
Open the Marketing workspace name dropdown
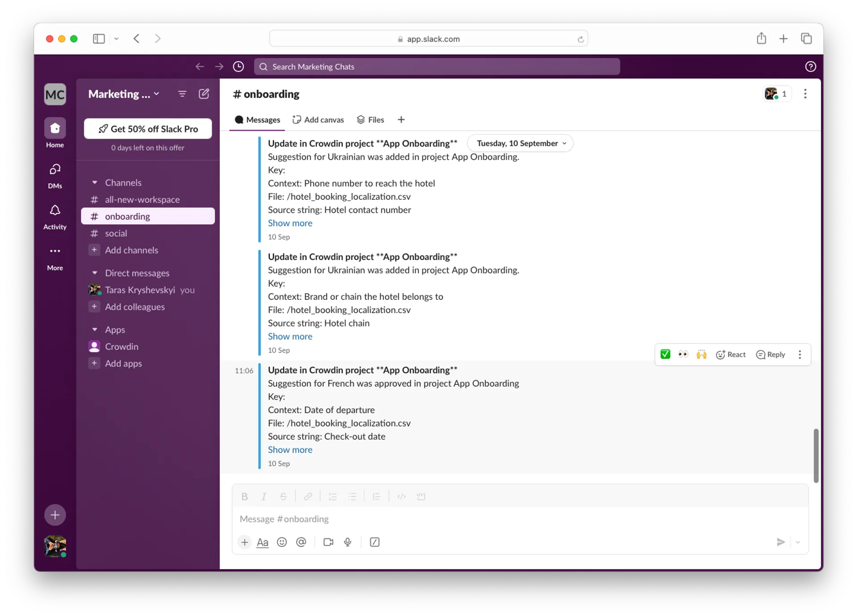pos(124,94)
